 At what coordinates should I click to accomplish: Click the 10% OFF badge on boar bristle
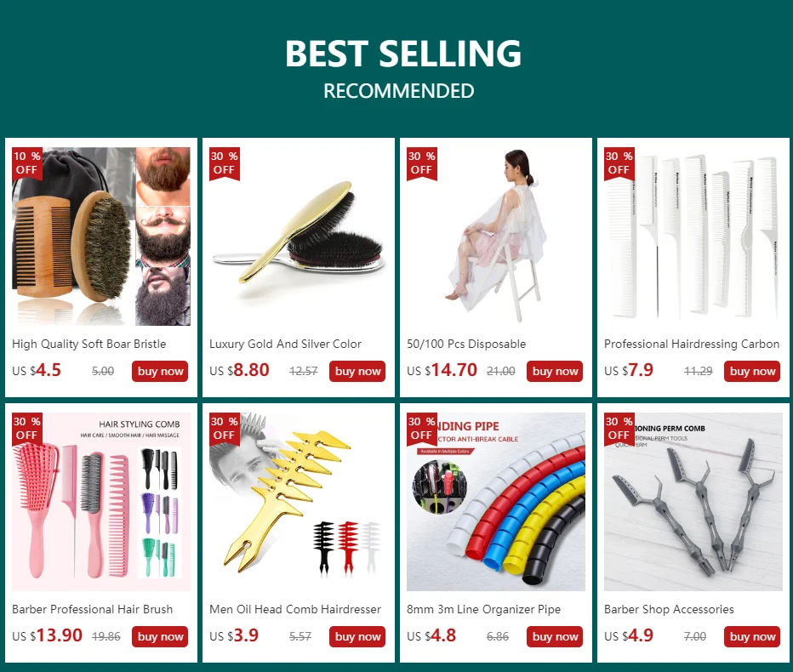point(27,163)
